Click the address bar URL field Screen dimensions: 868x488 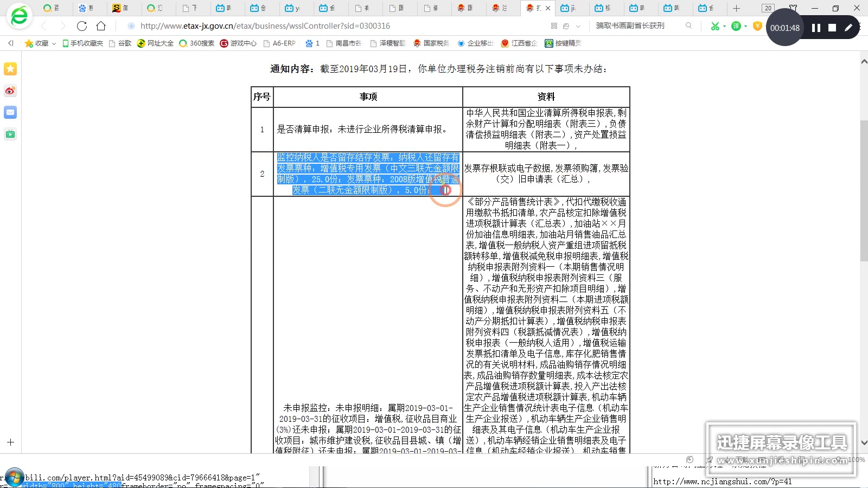[x=336, y=25]
